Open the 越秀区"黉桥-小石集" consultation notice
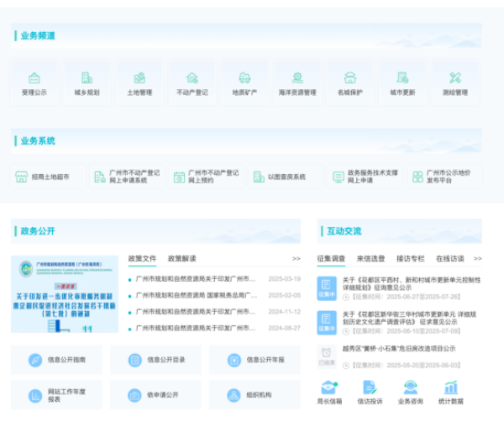This screenshot has height=422, width=504. pyautogui.click(x=398, y=348)
